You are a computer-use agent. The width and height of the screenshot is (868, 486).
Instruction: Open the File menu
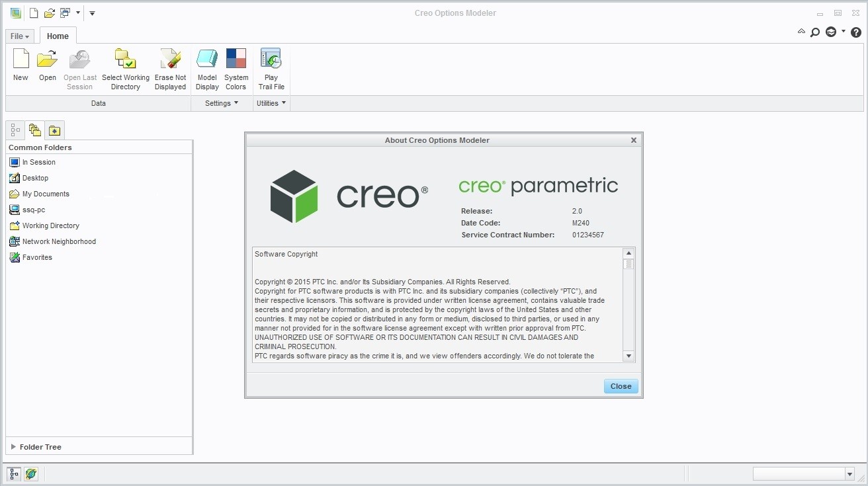pos(20,36)
